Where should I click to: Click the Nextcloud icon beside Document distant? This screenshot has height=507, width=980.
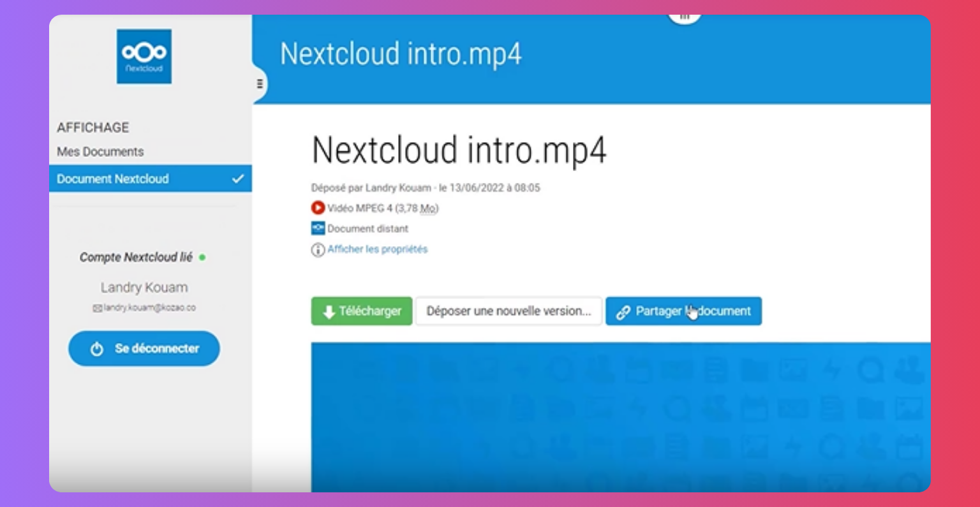pyautogui.click(x=318, y=228)
